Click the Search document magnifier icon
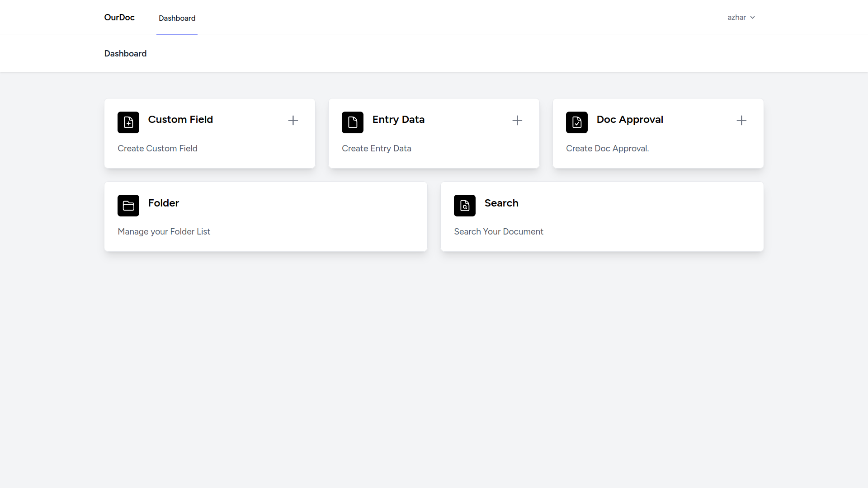Image resolution: width=868 pixels, height=488 pixels. [x=465, y=206]
